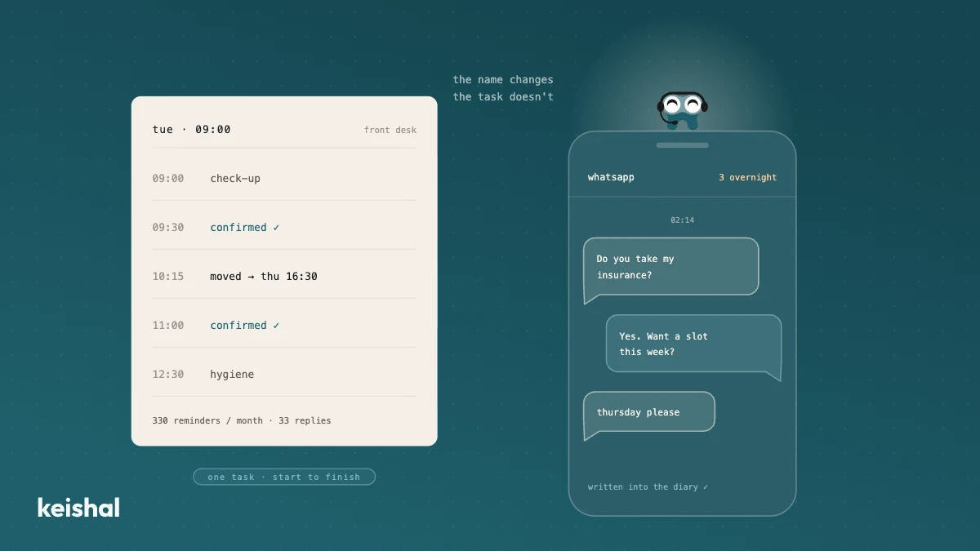Screen dimensions: 980x551
Task: Select the "check-up" appointment entry
Action: tap(235, 178)
